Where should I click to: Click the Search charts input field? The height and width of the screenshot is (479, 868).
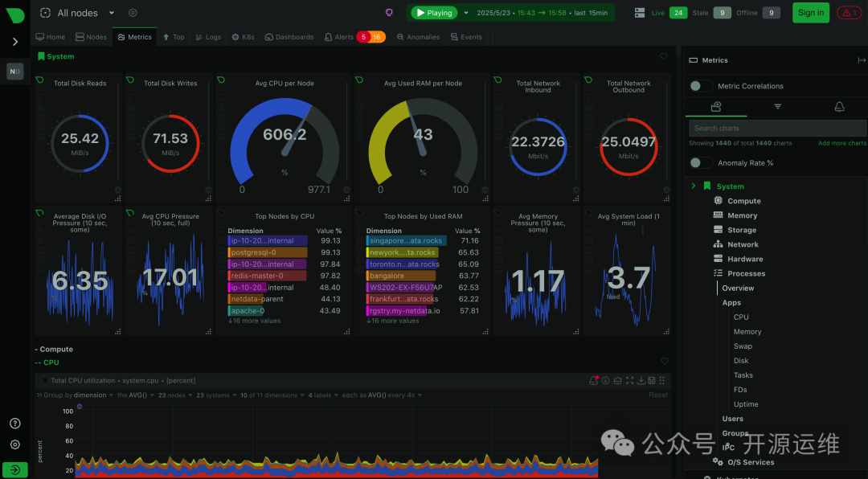click(x=777, y=128)
